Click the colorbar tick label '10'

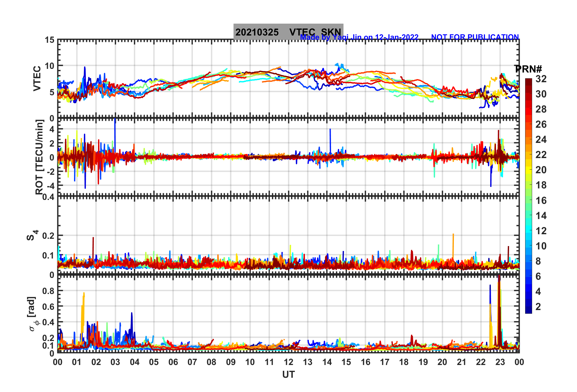pos(541,246)
